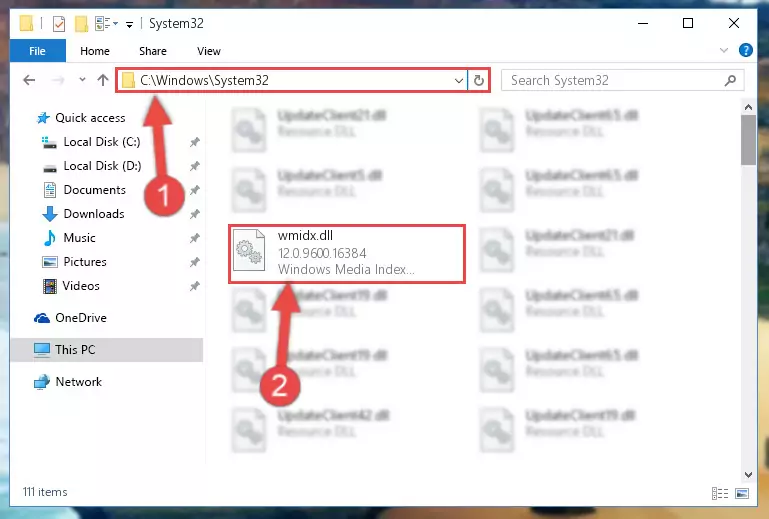Open Downloads in Quick access
Viewport: 769px width, 519px height.
94,214
